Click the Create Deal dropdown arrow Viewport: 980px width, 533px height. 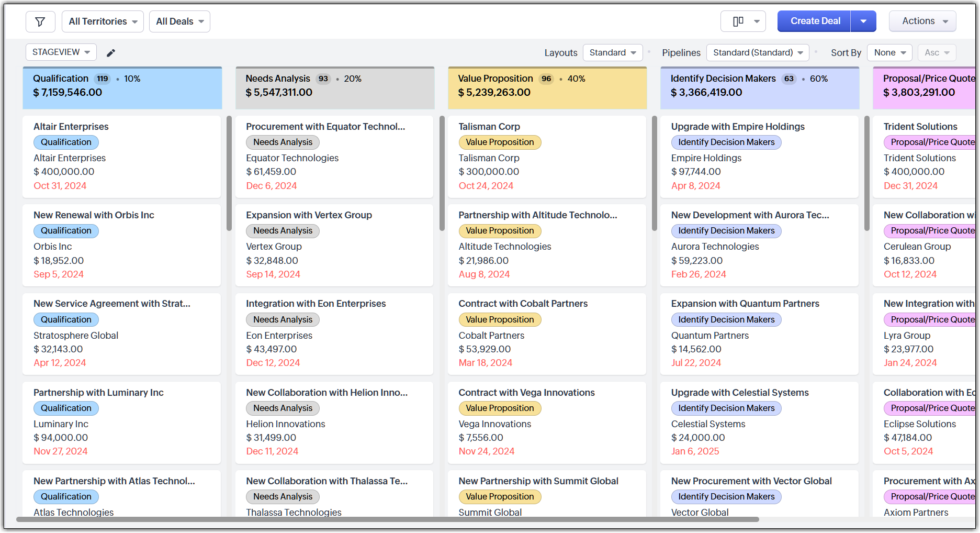863,21
